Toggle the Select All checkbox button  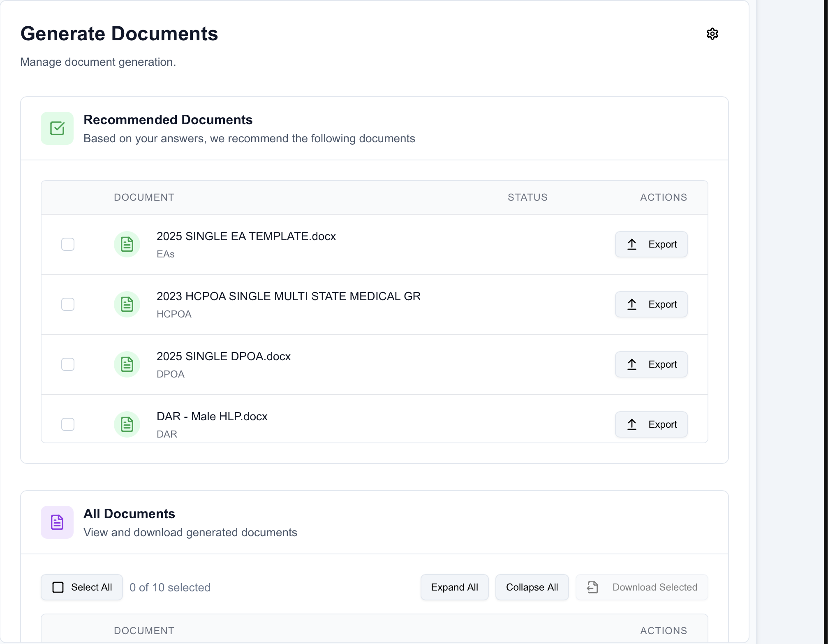[82, 587]
